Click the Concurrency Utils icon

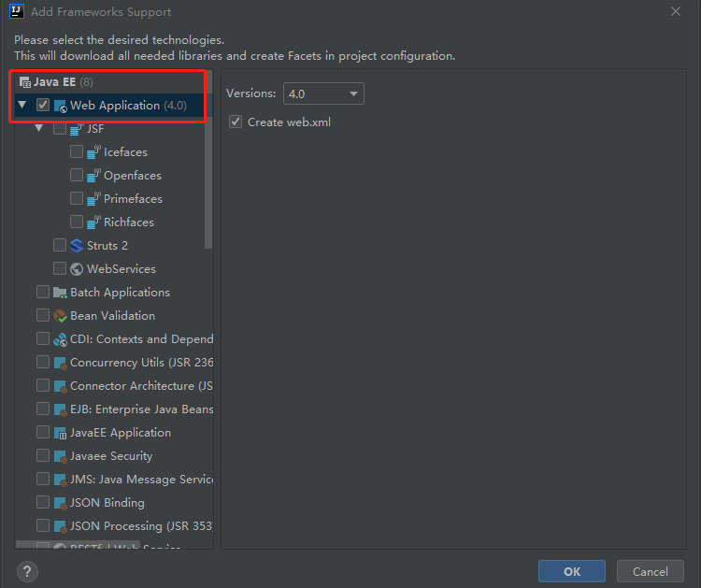pyautogui.click(x=60, y=363)
